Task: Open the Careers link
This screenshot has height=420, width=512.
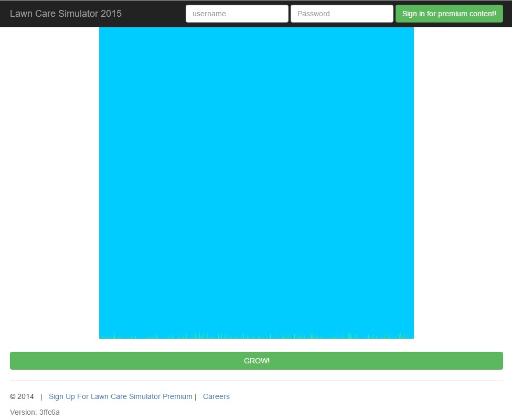Action: point(216,396)
